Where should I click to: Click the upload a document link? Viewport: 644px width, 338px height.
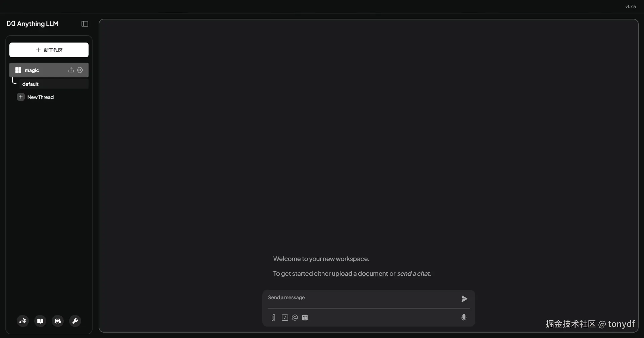pos(360,273)
